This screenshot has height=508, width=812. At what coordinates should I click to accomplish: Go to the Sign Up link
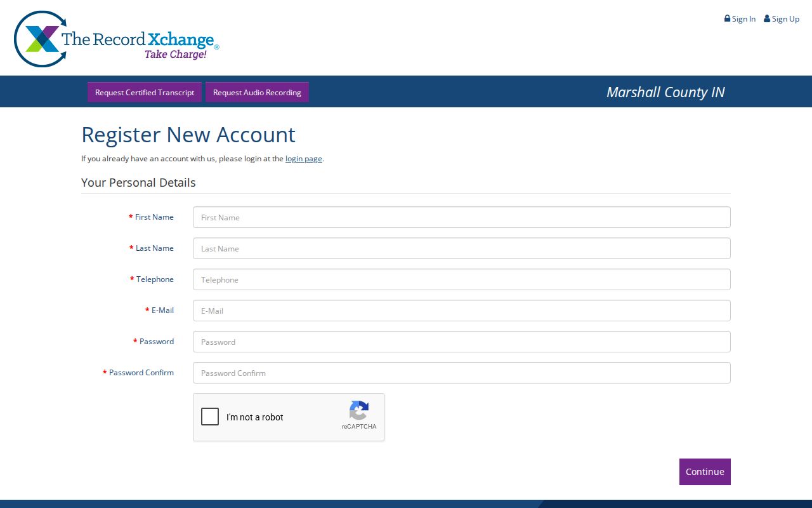(782, 19)
